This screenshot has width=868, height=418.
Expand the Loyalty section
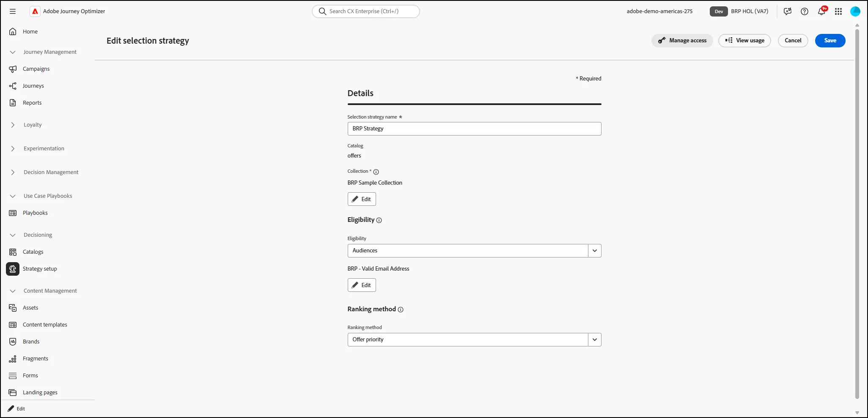pyautogui.click(x=13, y=125)
